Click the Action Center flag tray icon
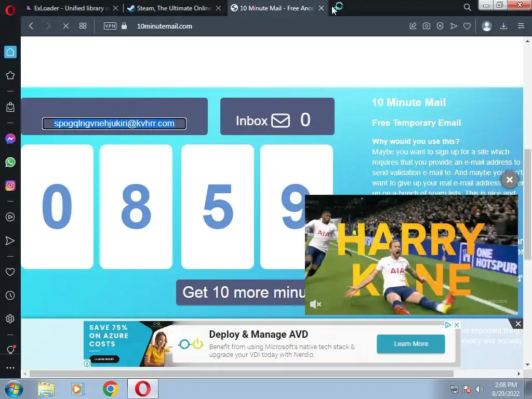 [x=467, y=389]
